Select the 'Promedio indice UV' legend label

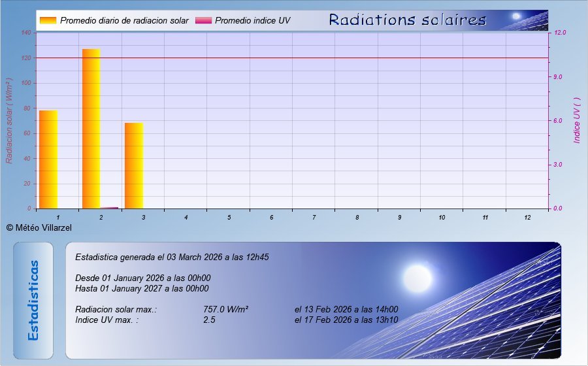[x=252, y=21]
